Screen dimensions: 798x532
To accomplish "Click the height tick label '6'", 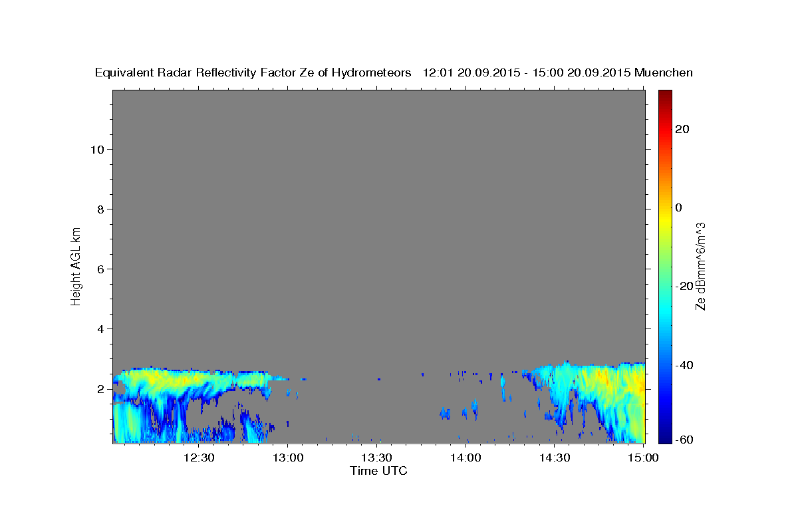I will (x=100, y=269).
